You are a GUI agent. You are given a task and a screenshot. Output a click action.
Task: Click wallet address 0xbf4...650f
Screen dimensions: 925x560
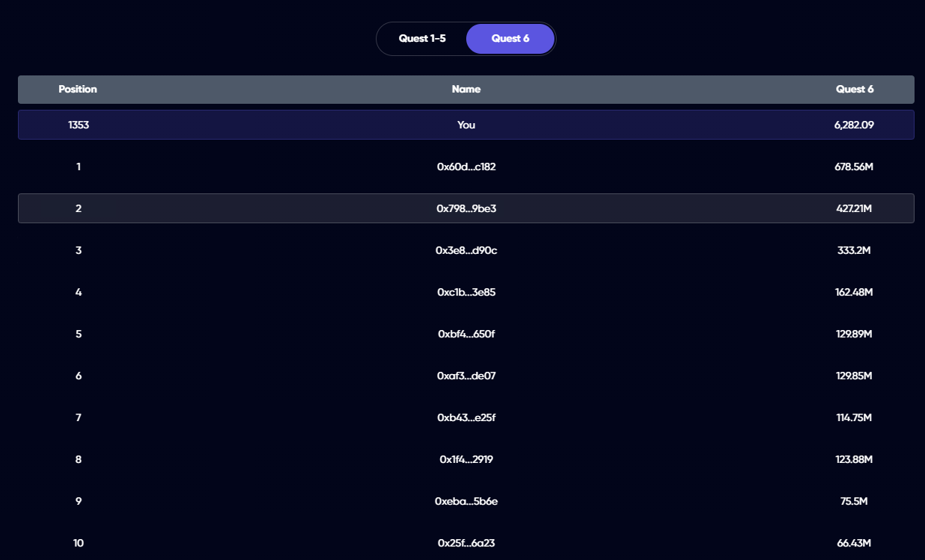[x=466, y=335]
